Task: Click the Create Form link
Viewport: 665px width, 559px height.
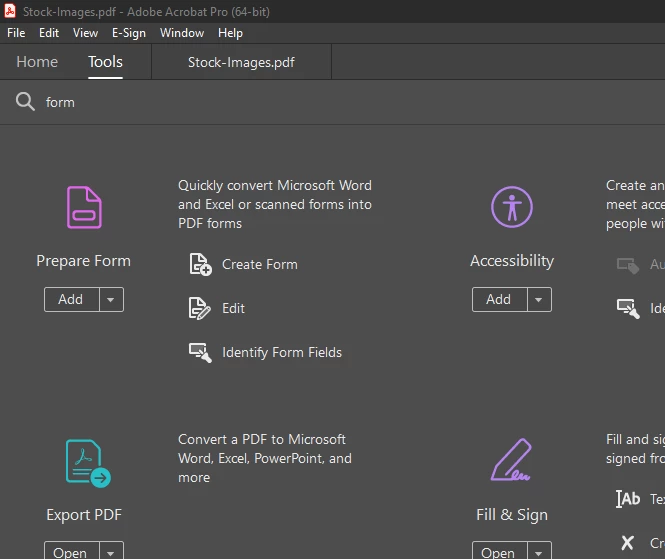Action: pyautogui.click(x=260, y=265)
